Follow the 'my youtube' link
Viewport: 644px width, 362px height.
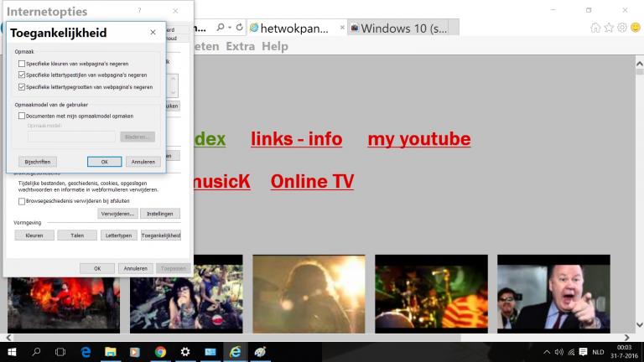(x=418, y=139)
